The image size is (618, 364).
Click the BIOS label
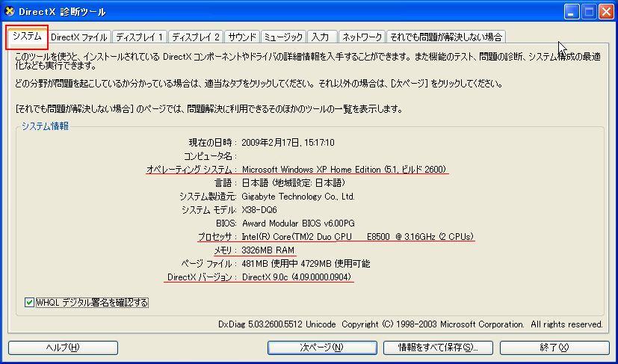tap(226, 223)
